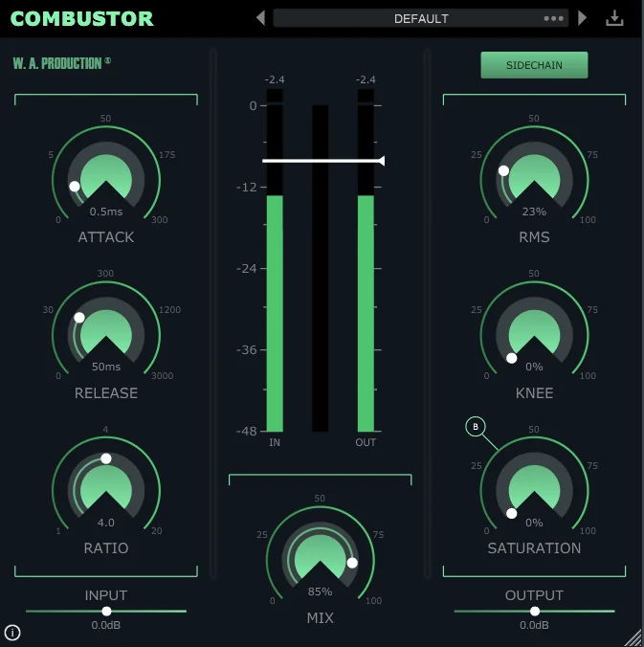Click the COMBUSTOR logo title
This screenshot has height=647, width=644.
(x=82, y=18)
